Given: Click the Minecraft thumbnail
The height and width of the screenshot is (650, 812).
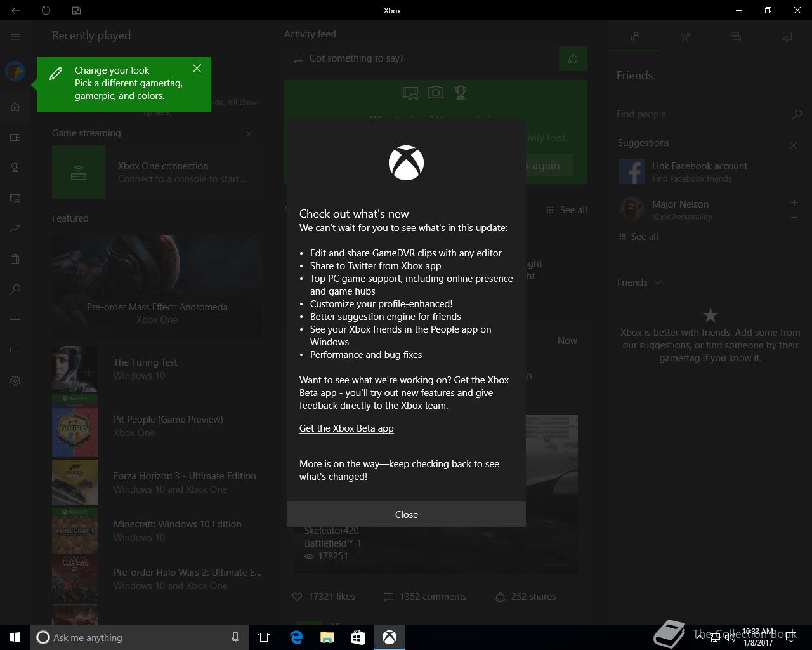Looking at the screenshot, I should pyautogui.click(x=75, y=531).
